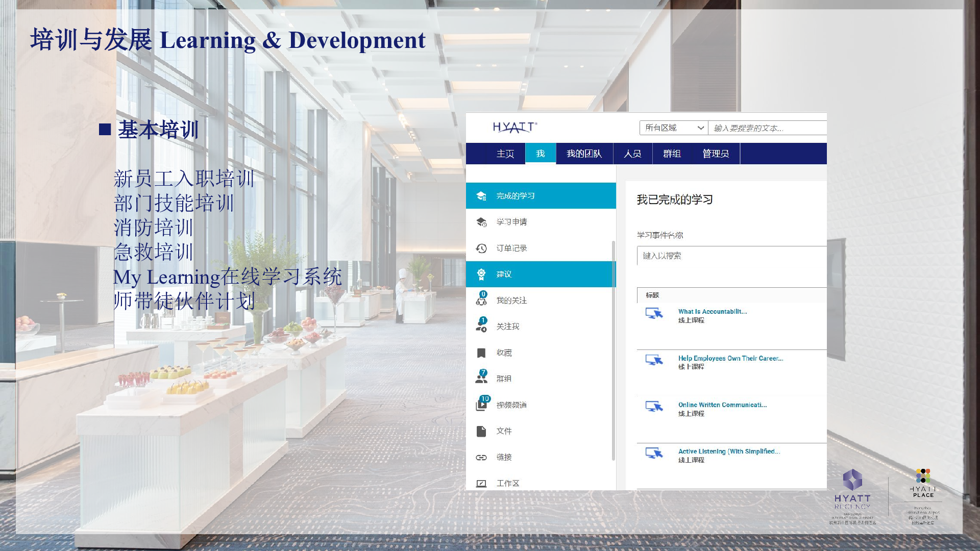Select the 主页 navigation tab
980x551 pixels.
point(505,154)
